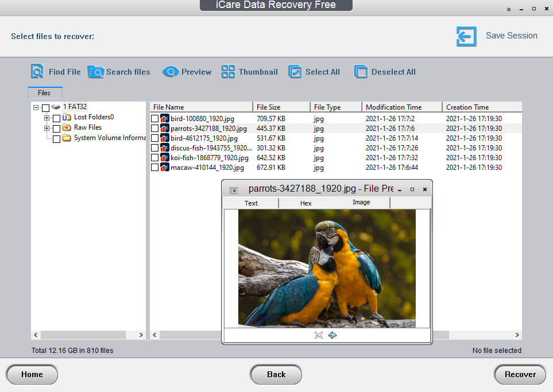Sort by the File Name column header
Screen dimensions: 553x392
tap(201, 107)
